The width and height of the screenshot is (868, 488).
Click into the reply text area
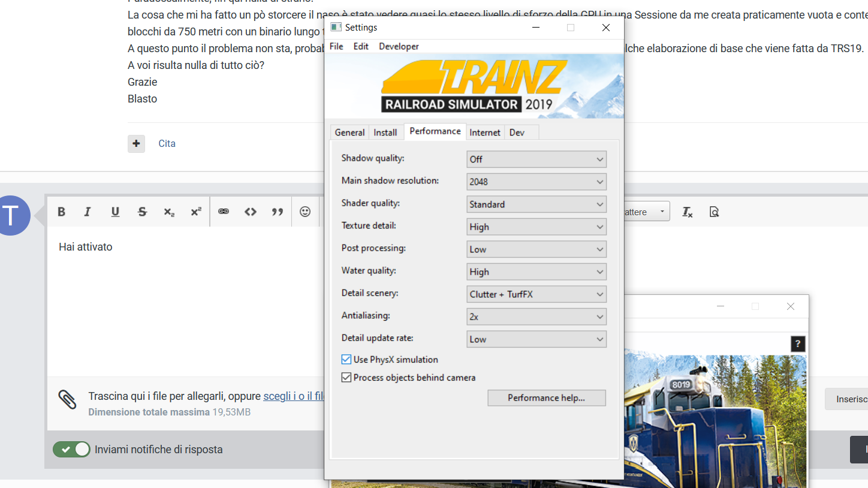point(187,302)
